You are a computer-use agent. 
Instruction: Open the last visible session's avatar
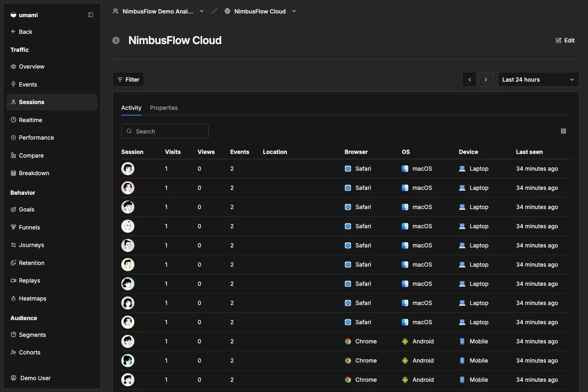click(128, 380)
